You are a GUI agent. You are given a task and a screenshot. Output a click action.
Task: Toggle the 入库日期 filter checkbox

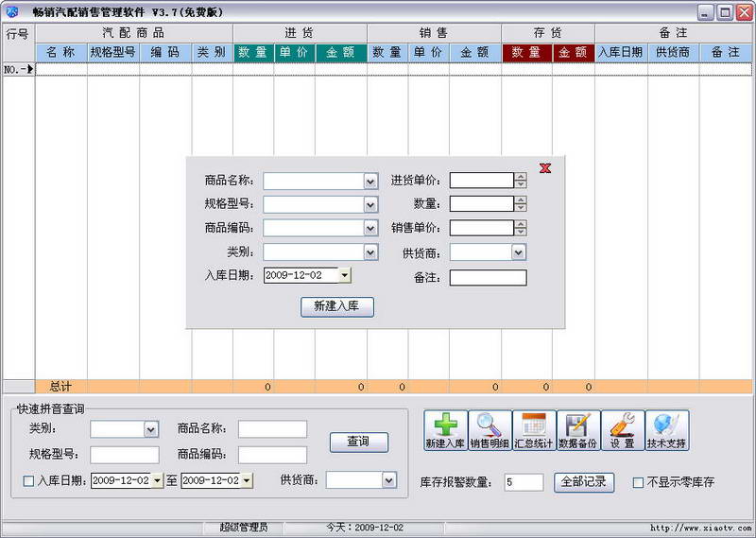[x=28, y=481]
